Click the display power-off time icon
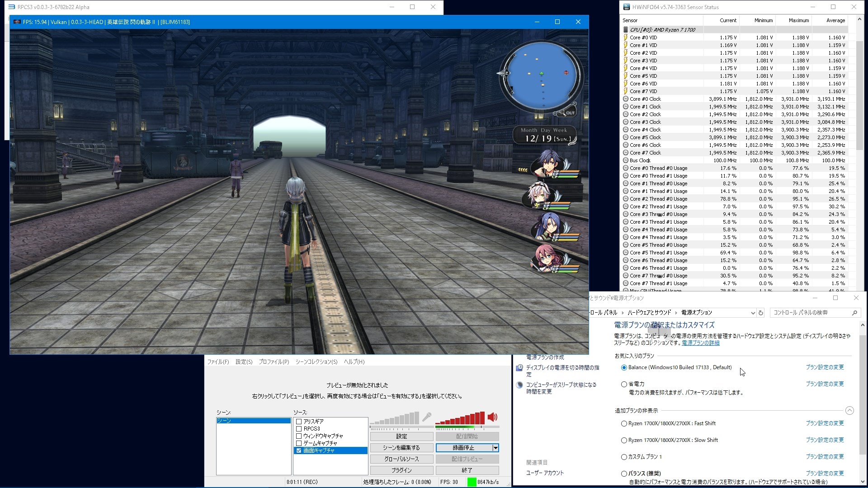This screenshot has width=868, height=488. tap(519, 368)
